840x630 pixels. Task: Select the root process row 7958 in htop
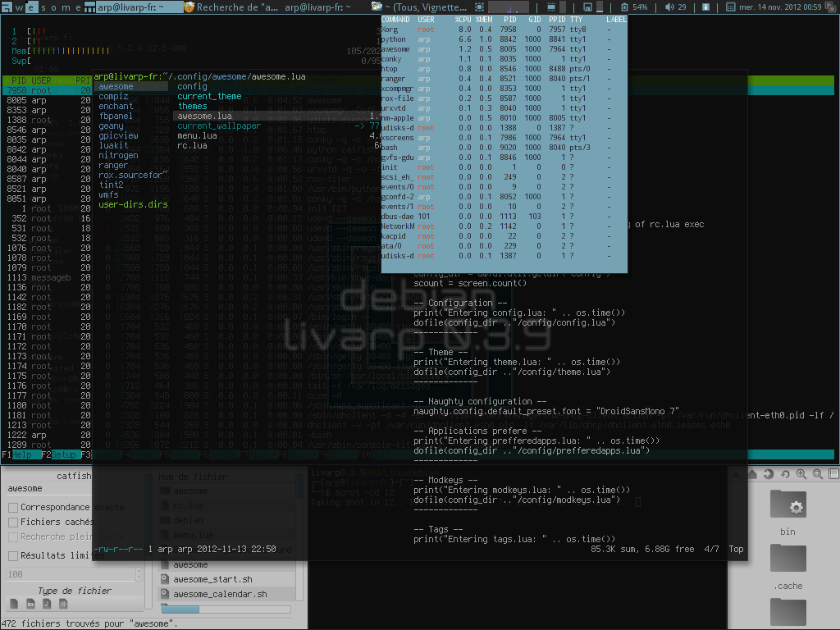[46, 90]
